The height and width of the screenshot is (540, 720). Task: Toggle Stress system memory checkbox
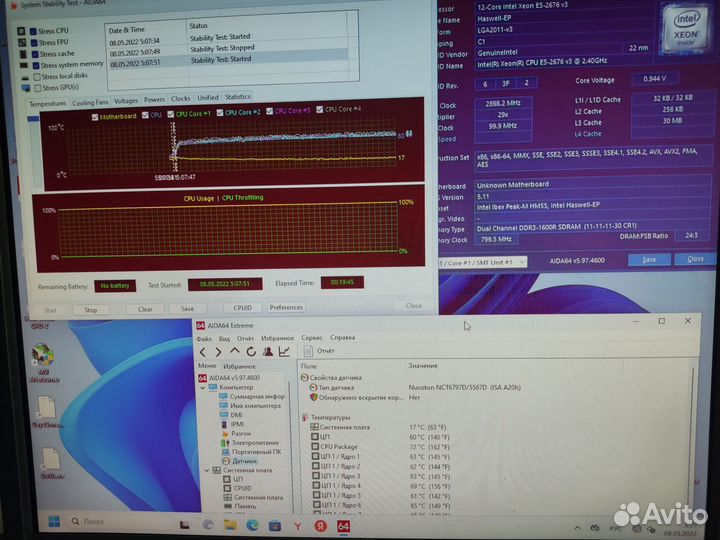coord(36,66)
